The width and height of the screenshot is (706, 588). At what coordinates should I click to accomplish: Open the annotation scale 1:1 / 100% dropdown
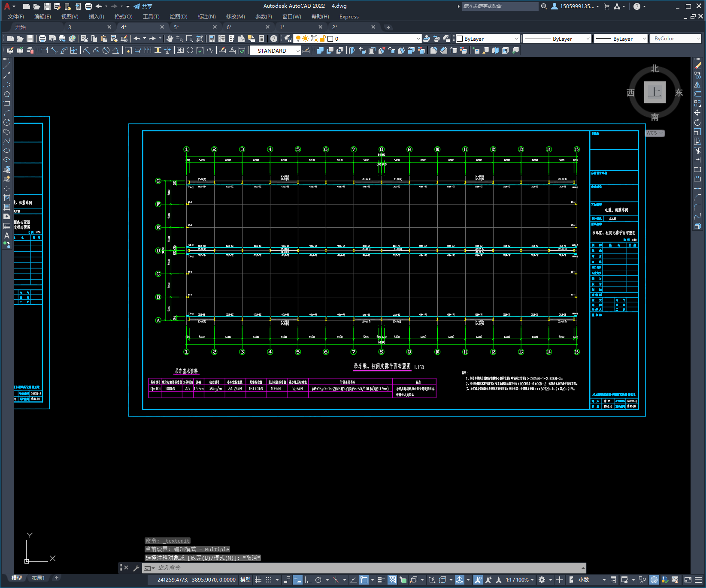[x=520, y=580]
